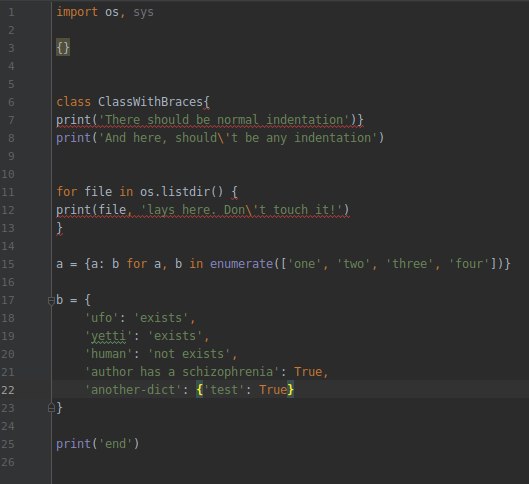Click the 'ufo' dictionary key

tap(102, 318)
